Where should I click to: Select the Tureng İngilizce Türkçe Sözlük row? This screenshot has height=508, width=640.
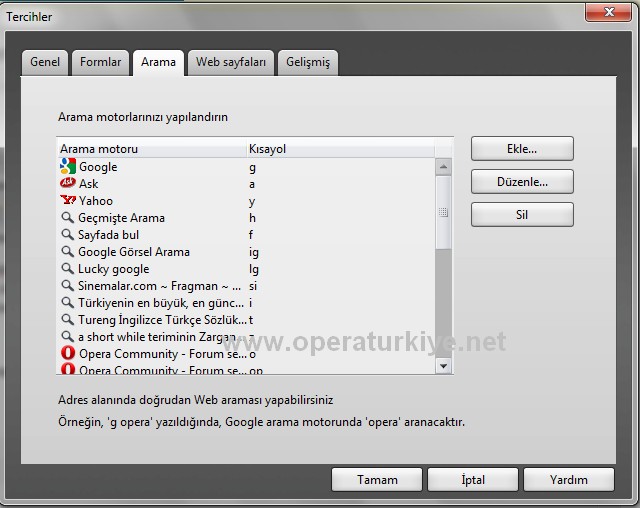pos(246,319)
